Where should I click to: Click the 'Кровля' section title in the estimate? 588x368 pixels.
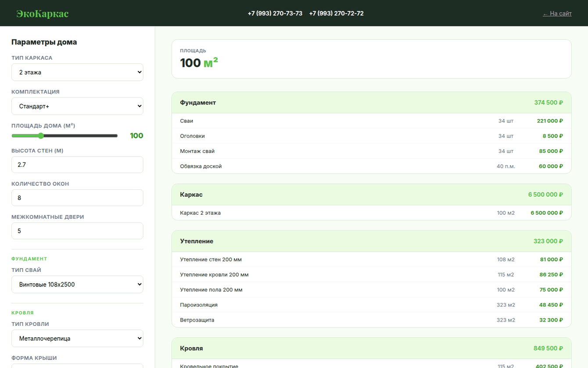[x=191, y=349]
